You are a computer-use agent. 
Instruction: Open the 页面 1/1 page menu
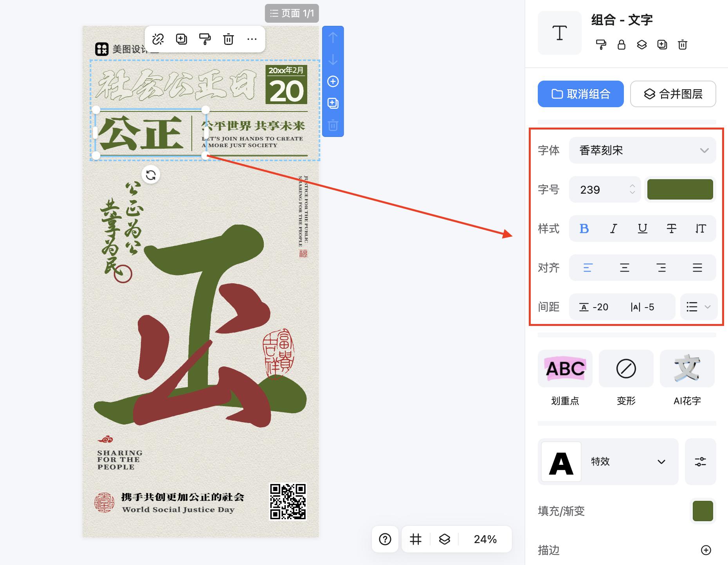tap(292, 13)
